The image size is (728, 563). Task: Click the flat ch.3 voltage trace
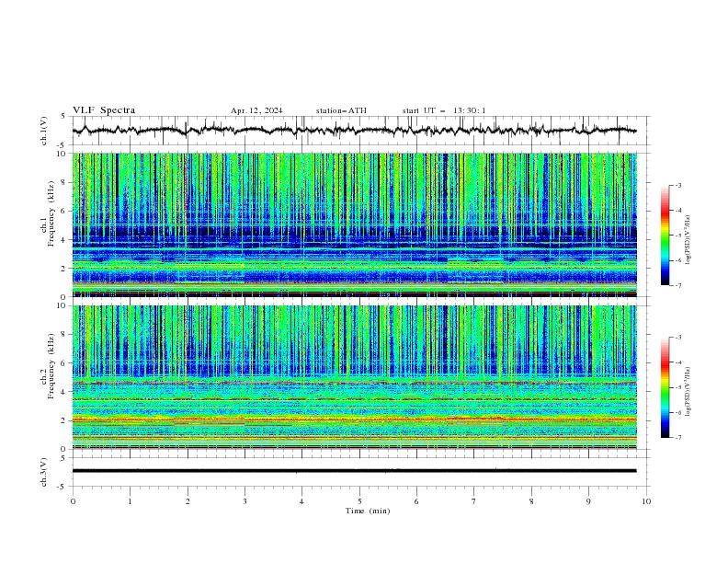[x=355, y=471]
